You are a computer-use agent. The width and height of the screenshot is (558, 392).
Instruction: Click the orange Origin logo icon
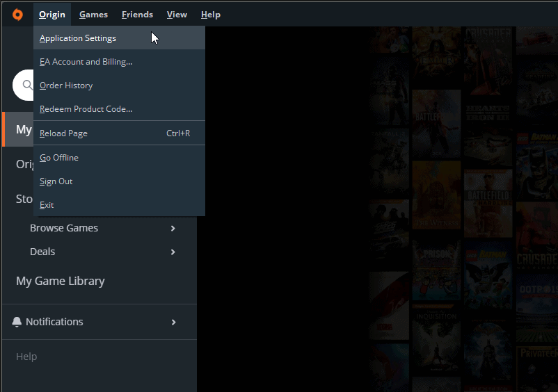(17, 15)
